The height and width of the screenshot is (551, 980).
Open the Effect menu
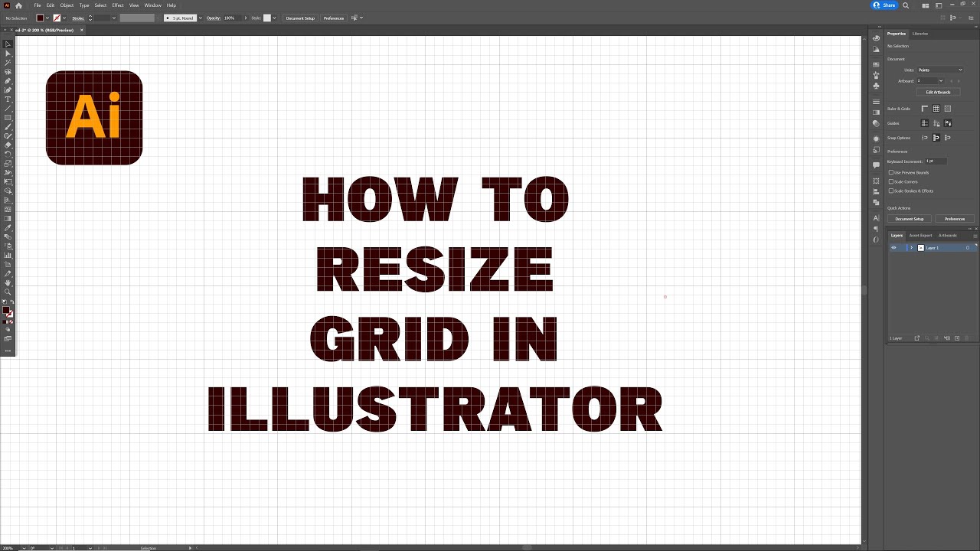tap(118, 5)
